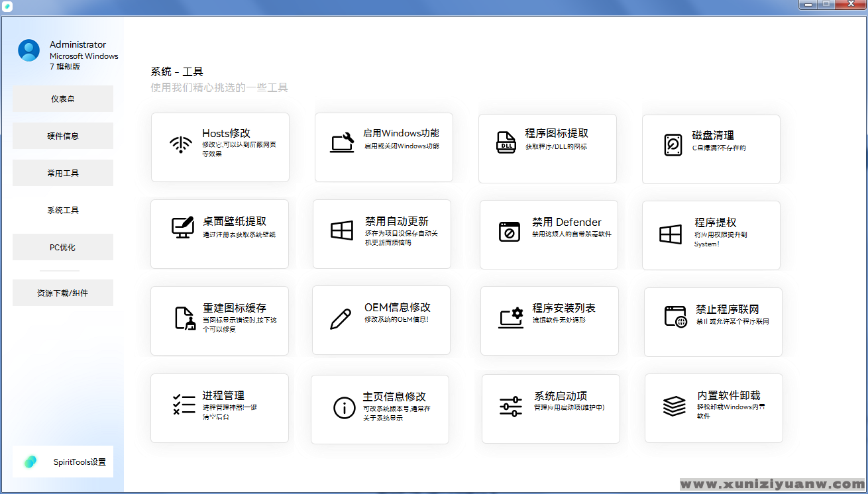The width and height of the screenshot is (868, 494).
Task: Click the 系统启动项 sliders icon
Action: tap(511, 407)
